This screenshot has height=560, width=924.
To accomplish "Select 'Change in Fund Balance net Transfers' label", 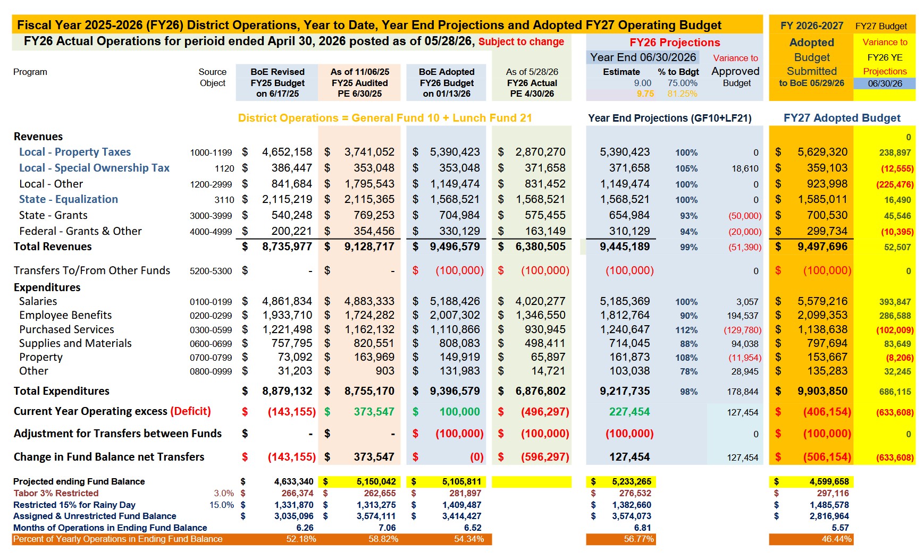I will click(x=109, y=457).
